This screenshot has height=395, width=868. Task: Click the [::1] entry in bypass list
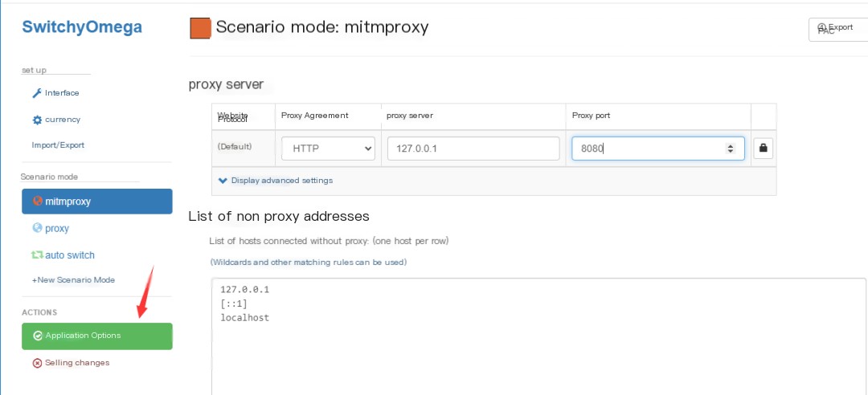(234, 303)
